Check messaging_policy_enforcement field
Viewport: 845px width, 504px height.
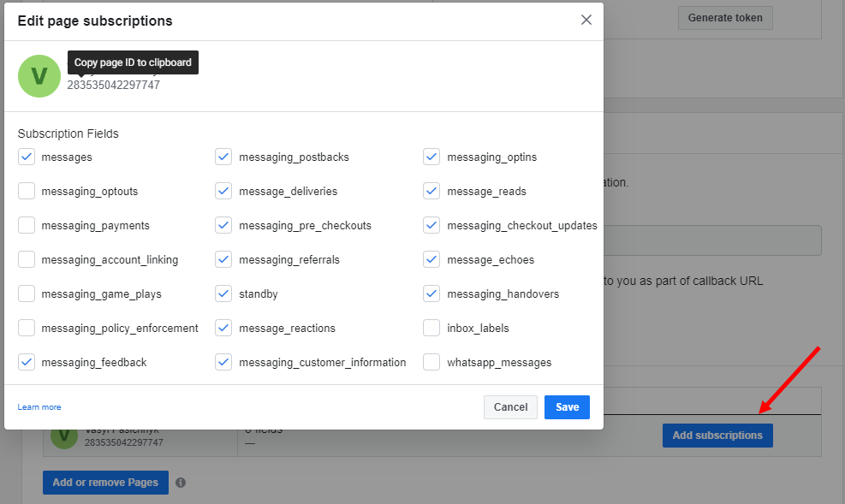coord(27,328)
